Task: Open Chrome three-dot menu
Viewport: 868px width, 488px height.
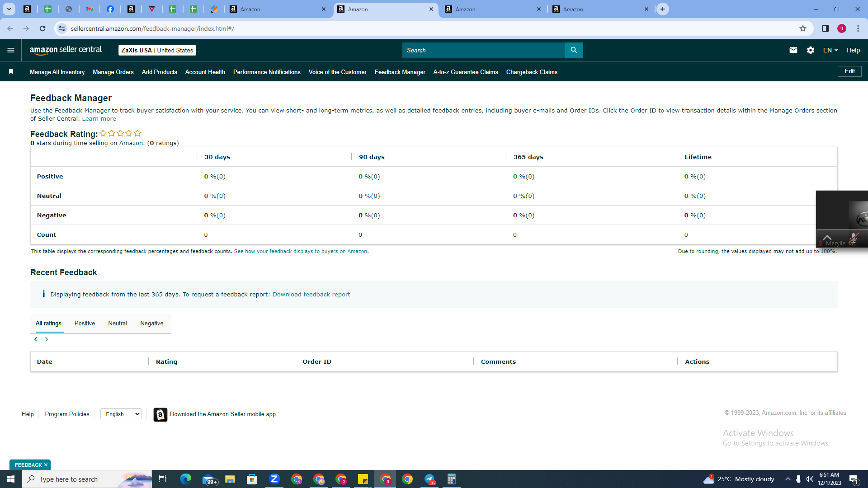Action: (x=858, y=28)
